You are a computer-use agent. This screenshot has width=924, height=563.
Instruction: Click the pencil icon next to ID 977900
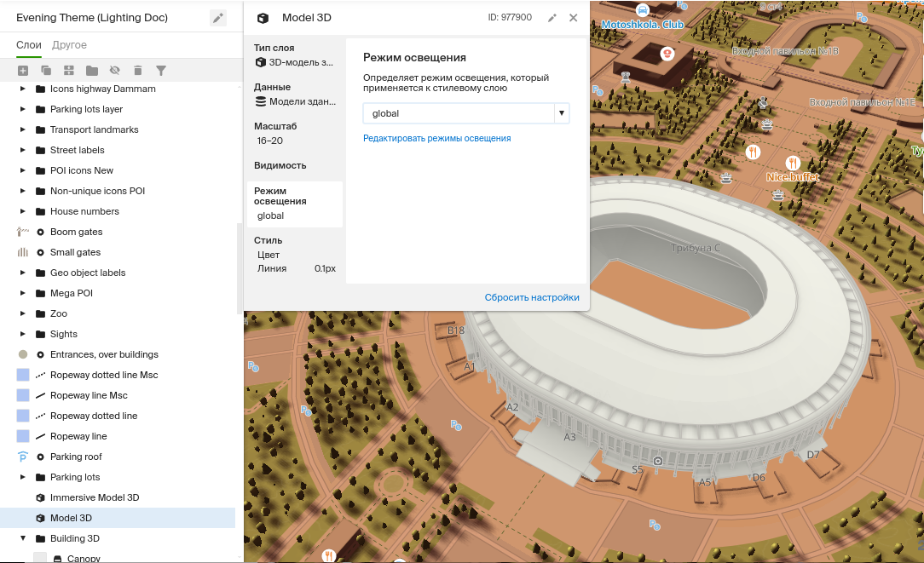pyautogui.click(x=552, y=18)
